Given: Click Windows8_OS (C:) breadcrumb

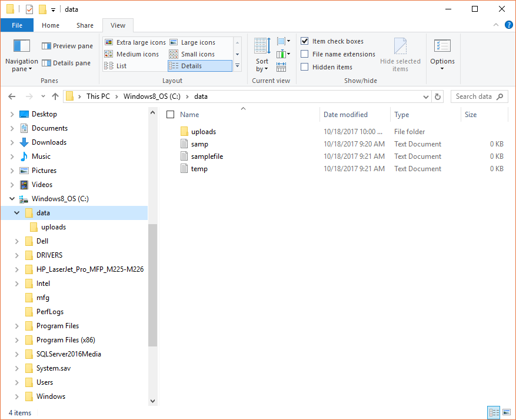Looking at the screenshot, I should tap(152, 96).
